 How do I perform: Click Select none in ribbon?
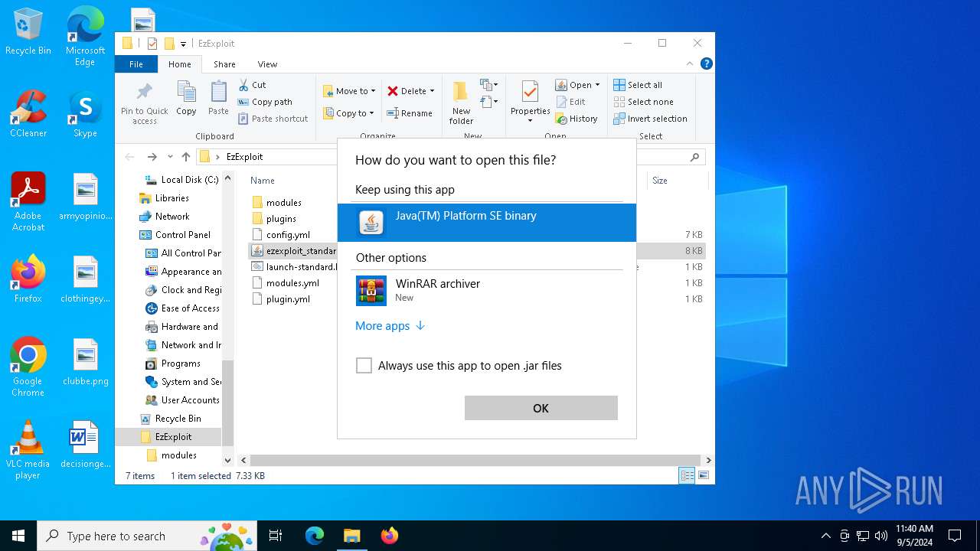click(643, 102)
